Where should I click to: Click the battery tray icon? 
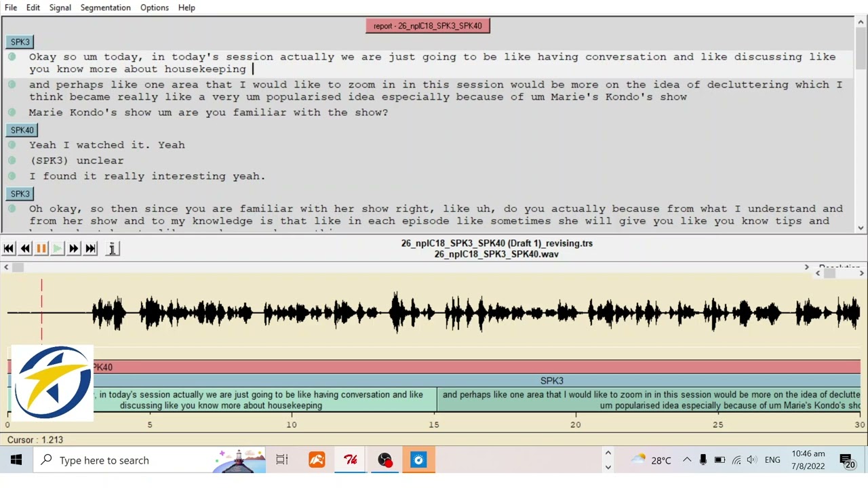pyautogui.click(x=720, y=460)
